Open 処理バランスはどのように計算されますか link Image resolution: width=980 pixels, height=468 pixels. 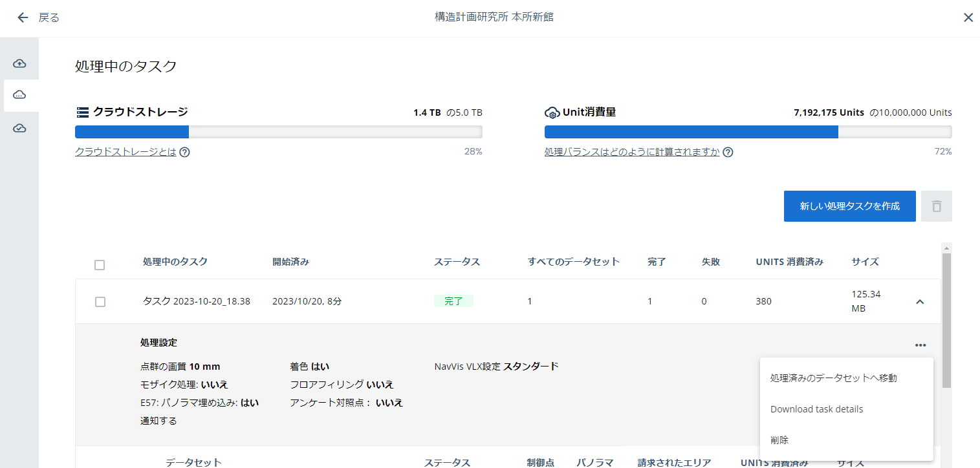coord(632,152)
